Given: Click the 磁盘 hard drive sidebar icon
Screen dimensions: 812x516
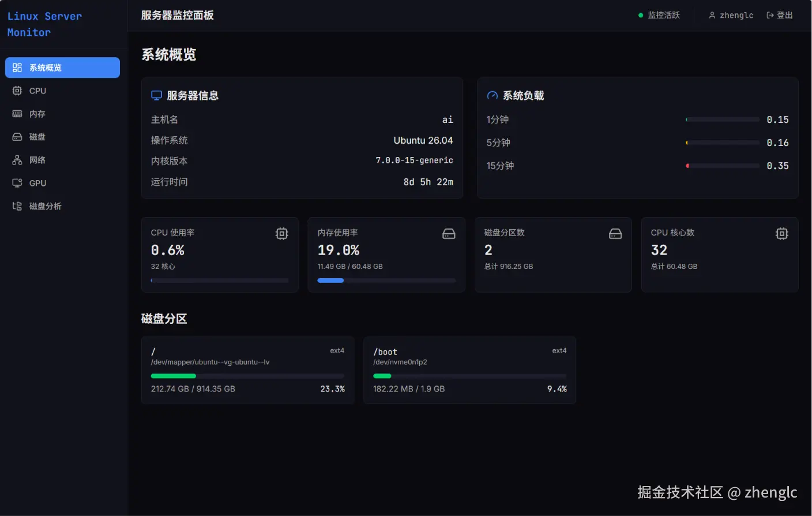Looking at the screenshot, I should click(x=17, y=137).
